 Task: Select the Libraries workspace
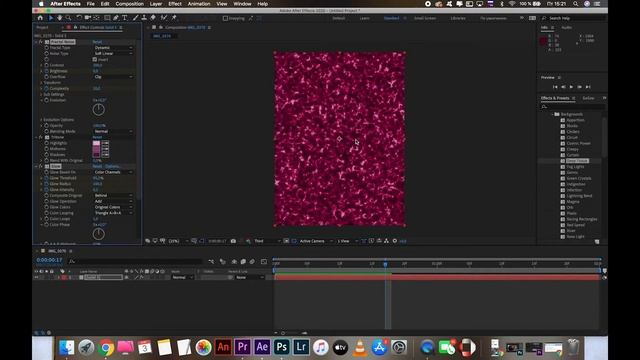click(458, 18)
